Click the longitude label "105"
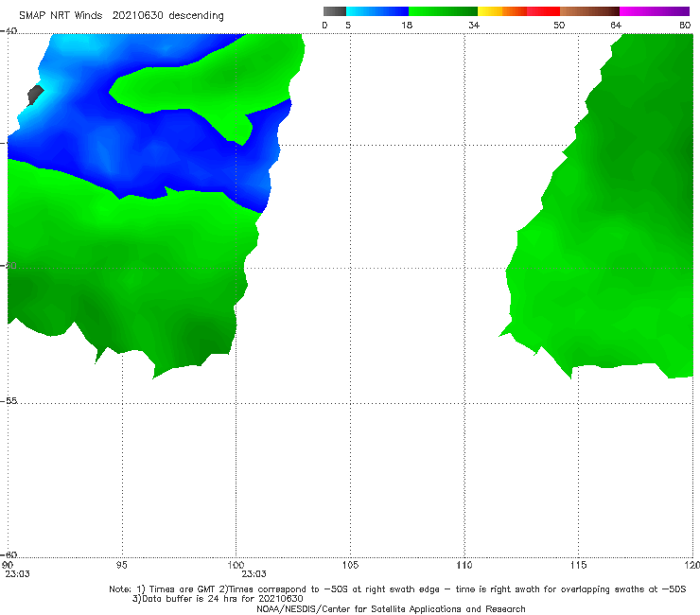The width and height of the screenshot is (700, 615). coord(350,565)
